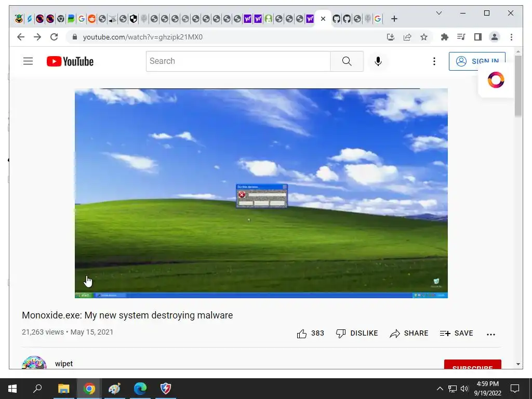Switch to the green padlock tab
Screen dimensions: 532x399
(x=269, y=19)
